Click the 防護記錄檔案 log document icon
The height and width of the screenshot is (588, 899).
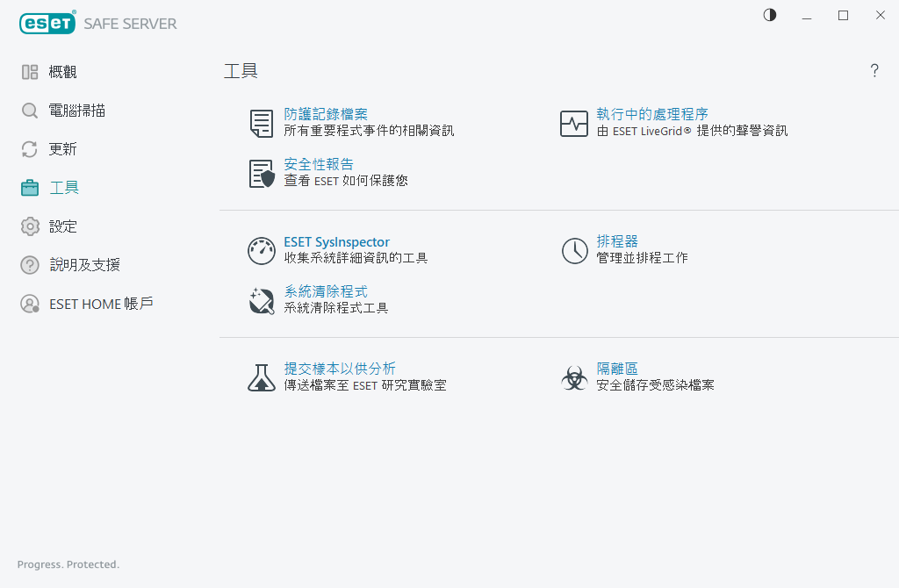[x=262, y=123]
